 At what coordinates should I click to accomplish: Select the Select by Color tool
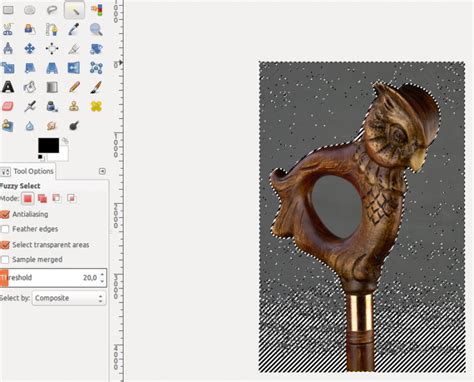(96, 10)
